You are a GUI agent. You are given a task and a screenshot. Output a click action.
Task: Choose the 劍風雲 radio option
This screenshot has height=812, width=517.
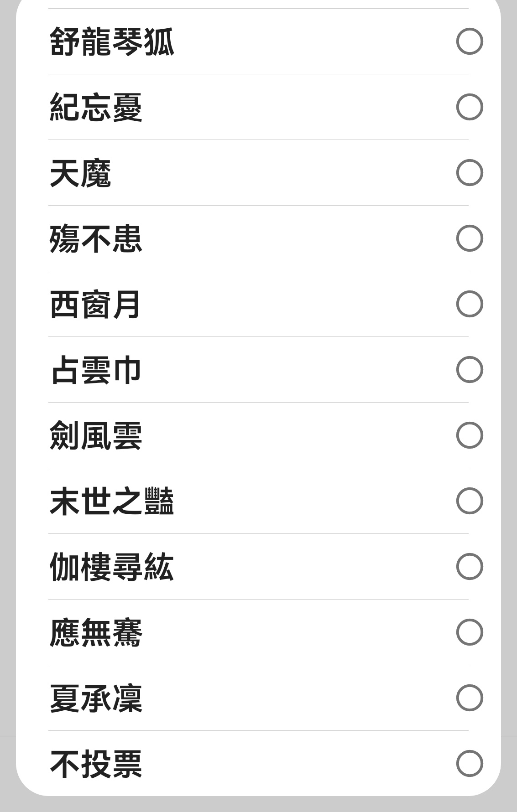point(470,435)
